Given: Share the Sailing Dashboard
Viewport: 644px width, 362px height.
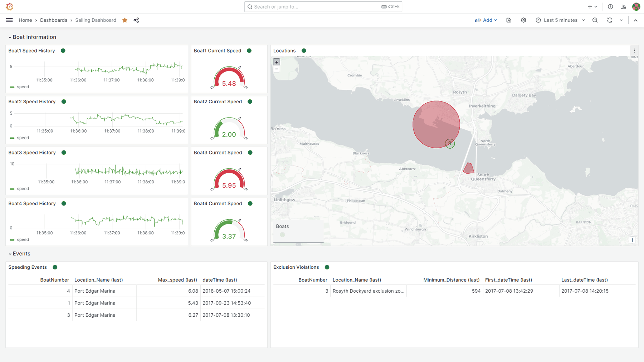Looking at the screenshot, I should (136, 20).
